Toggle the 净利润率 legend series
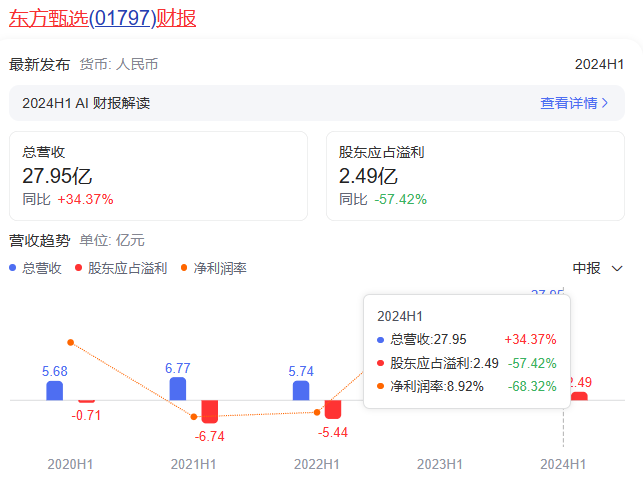This screenshot has height=480, width=643. click(214, 268)
